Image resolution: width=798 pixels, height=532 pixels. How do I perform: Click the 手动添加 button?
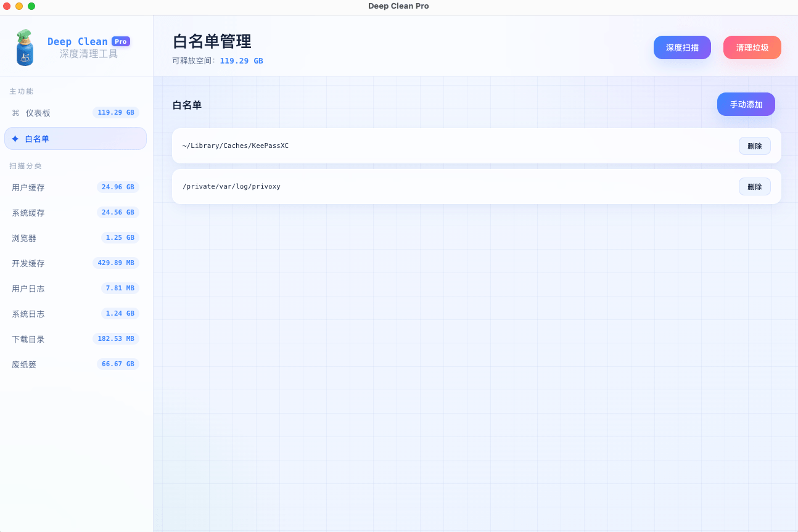pos(746,104)
